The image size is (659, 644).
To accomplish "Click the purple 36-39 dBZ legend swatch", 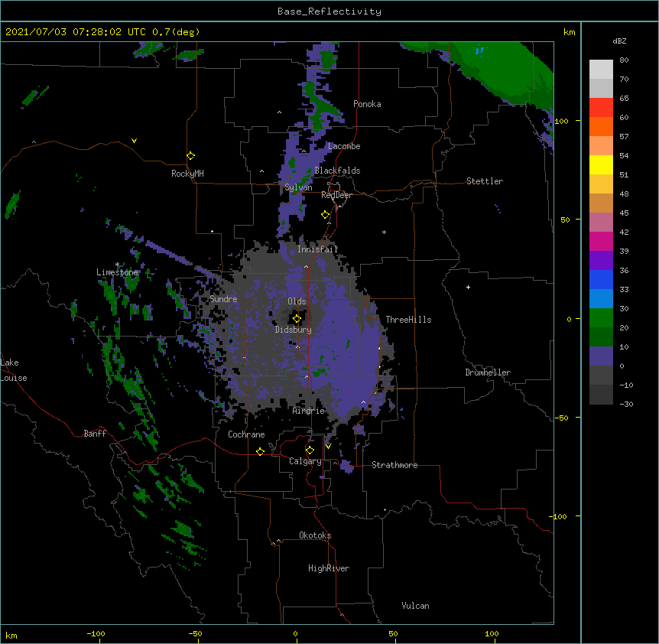I will [601, 261].
